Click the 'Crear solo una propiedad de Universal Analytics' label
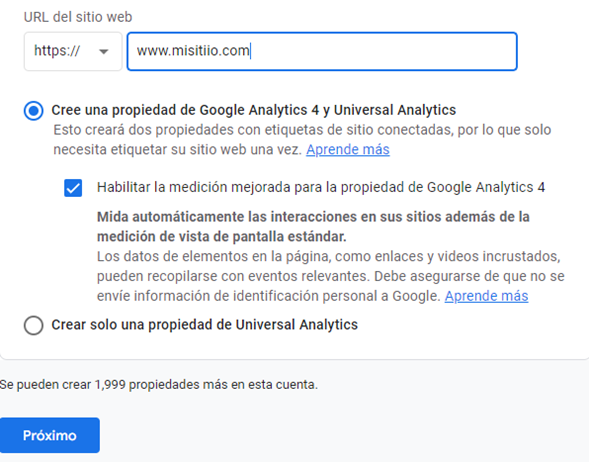The image size is (589, 462). [204, 325]
